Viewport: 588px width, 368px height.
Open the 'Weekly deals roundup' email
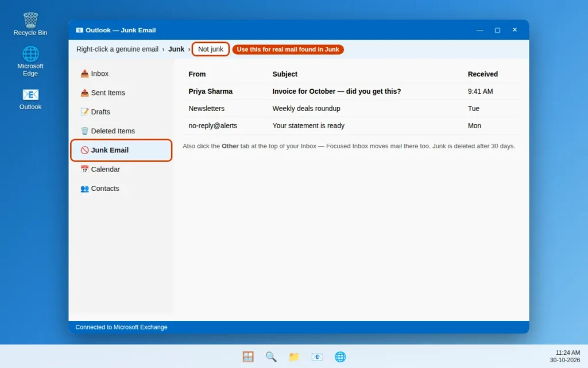click(x=307, y=109)
